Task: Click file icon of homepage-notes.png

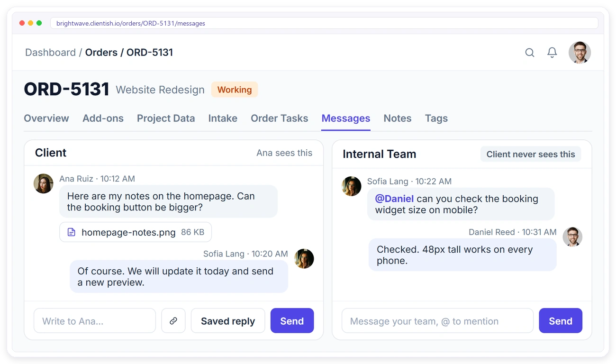Action: (x=72, y=232)
